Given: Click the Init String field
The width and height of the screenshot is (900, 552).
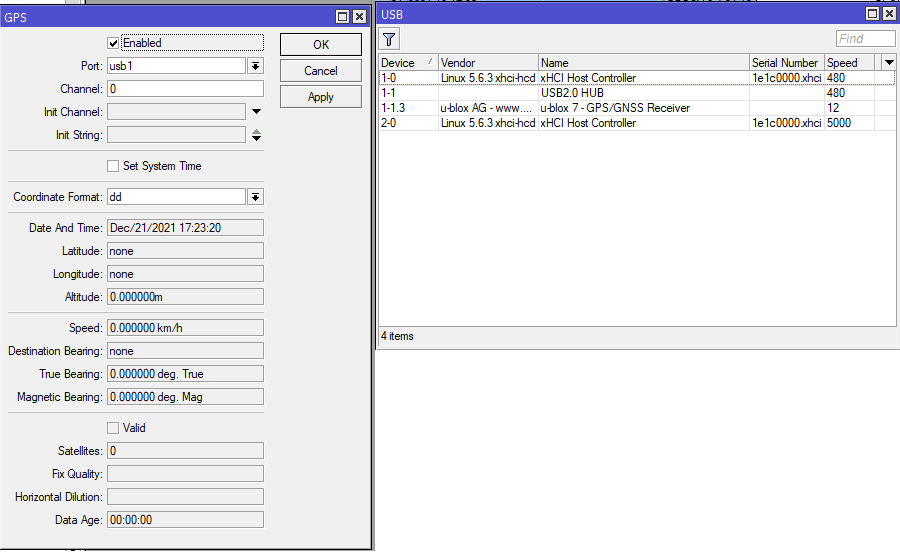Looking at the screenshot, I should (x=177, y=135).
